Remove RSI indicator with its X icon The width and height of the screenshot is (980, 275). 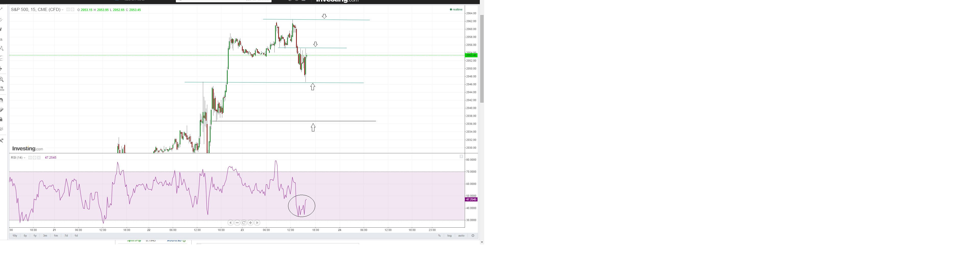(x=39, y=158)
